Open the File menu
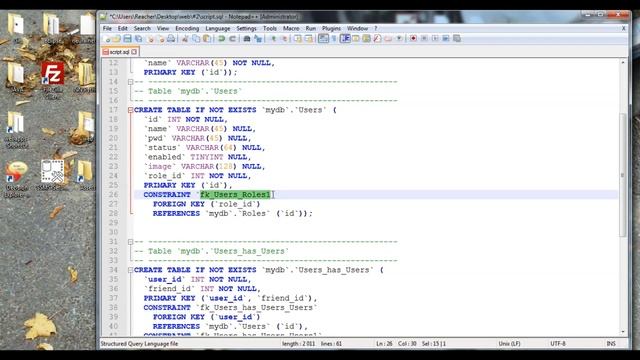This screenshot has width=640, height=360. 107,28
